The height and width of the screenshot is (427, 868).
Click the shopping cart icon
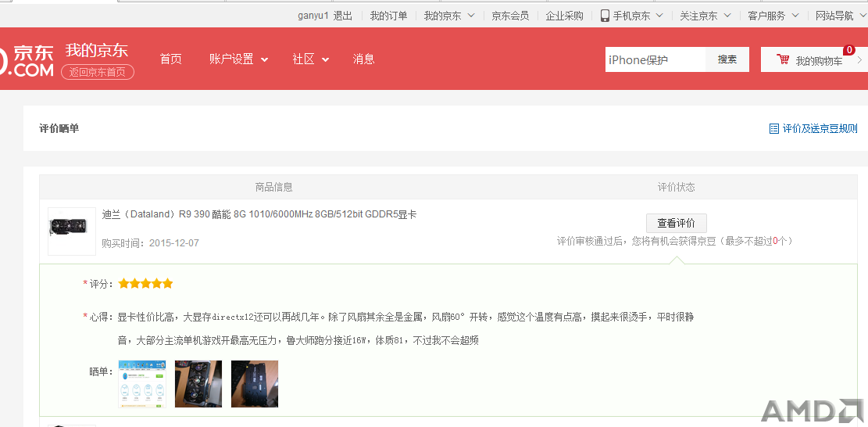(783, 59)
